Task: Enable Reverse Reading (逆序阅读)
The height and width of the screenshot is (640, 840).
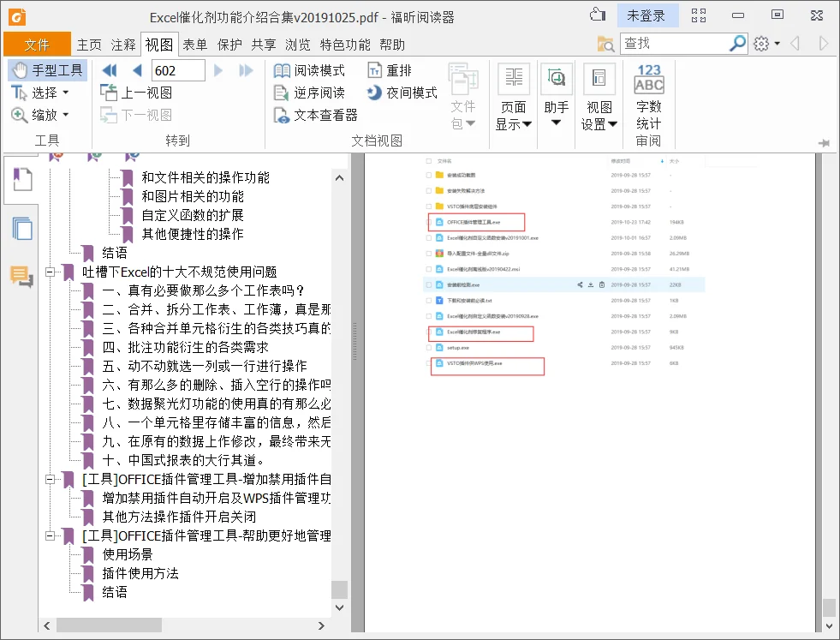Action: pyautogui.click(x=309, y=93)
